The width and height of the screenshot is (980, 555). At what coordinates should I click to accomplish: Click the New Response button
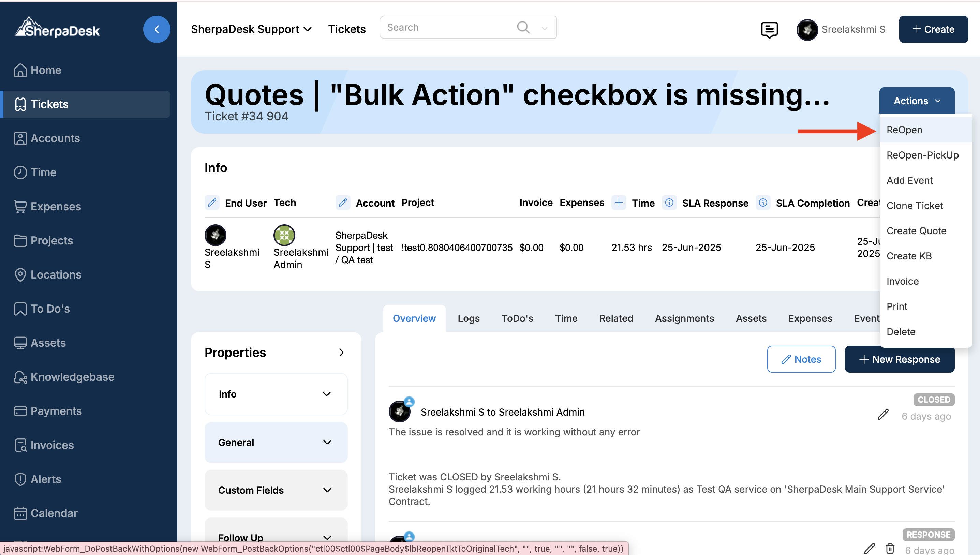[899, 359]
